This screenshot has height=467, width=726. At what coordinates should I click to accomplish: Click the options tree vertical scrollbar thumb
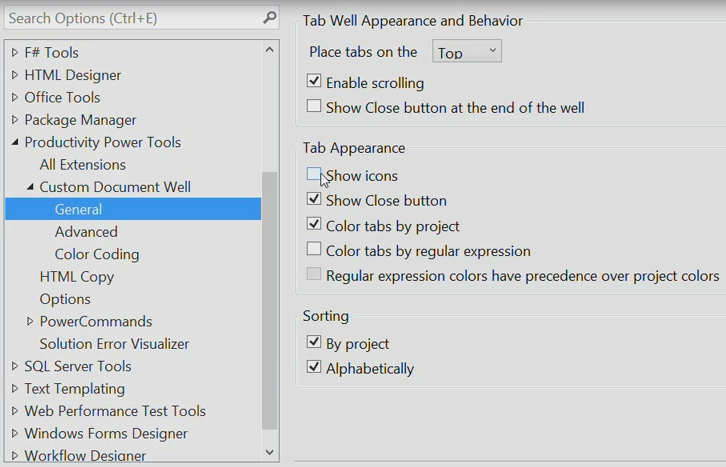(269, 300)
